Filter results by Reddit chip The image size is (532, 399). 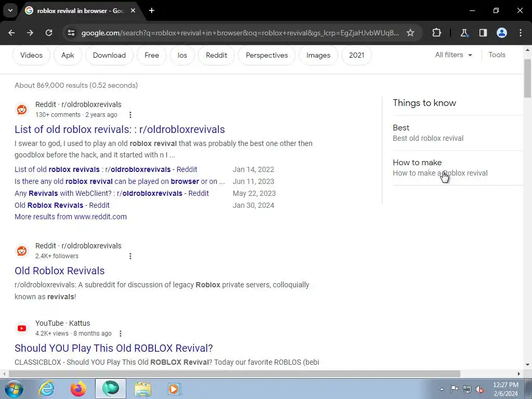click(217, 55)
